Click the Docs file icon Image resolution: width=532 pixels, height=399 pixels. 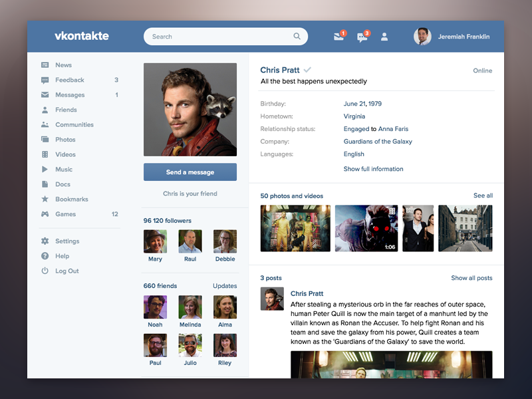[x=45, y=184]
